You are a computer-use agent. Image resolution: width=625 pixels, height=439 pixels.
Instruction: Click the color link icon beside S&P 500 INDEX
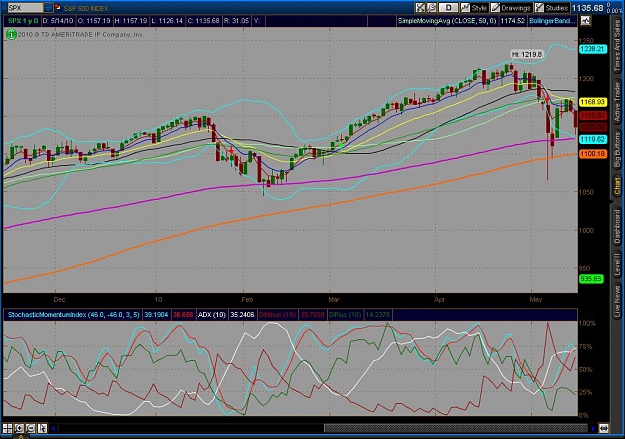coord(57,7)
